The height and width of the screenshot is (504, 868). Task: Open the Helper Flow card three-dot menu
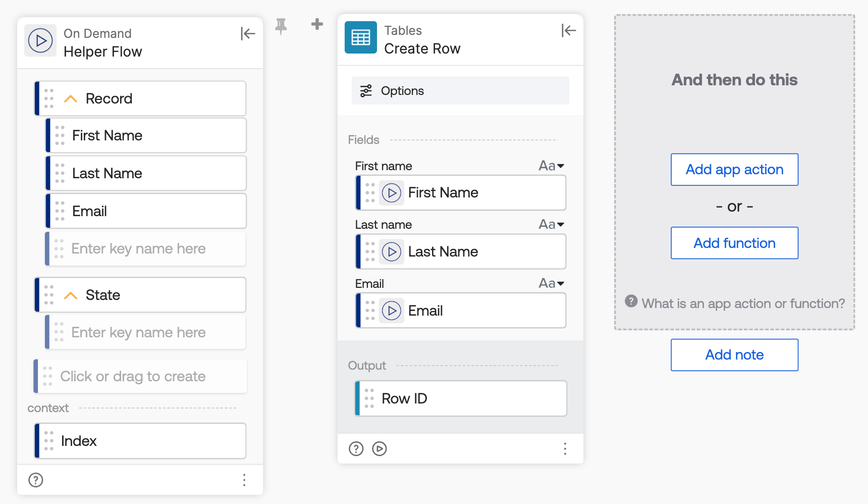244,480
